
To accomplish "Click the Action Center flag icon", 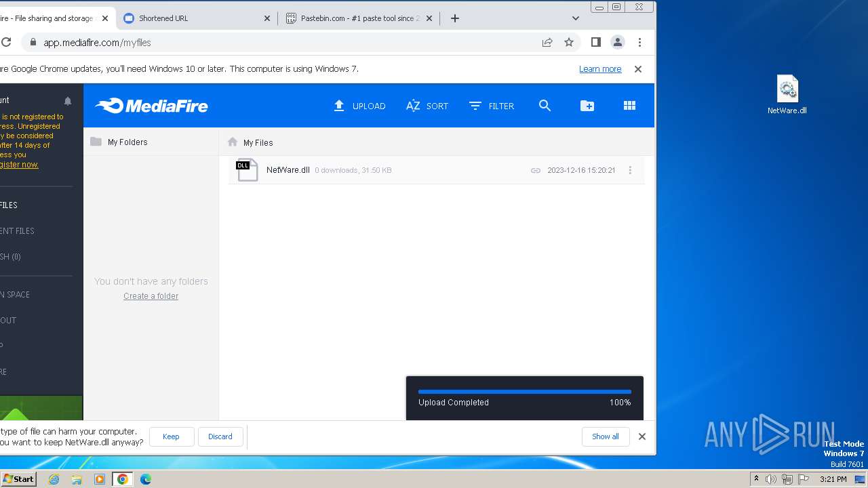I will pos(804,479).
